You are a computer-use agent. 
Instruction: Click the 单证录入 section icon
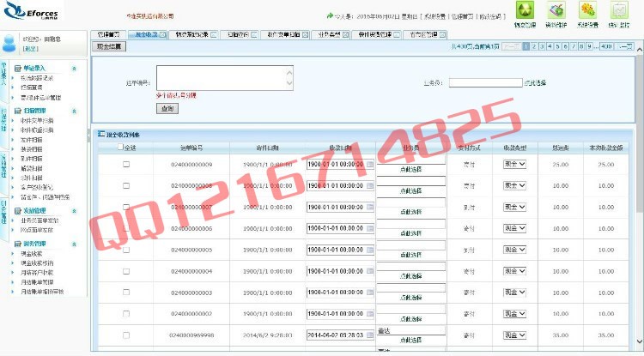click(x=18, y=69)
